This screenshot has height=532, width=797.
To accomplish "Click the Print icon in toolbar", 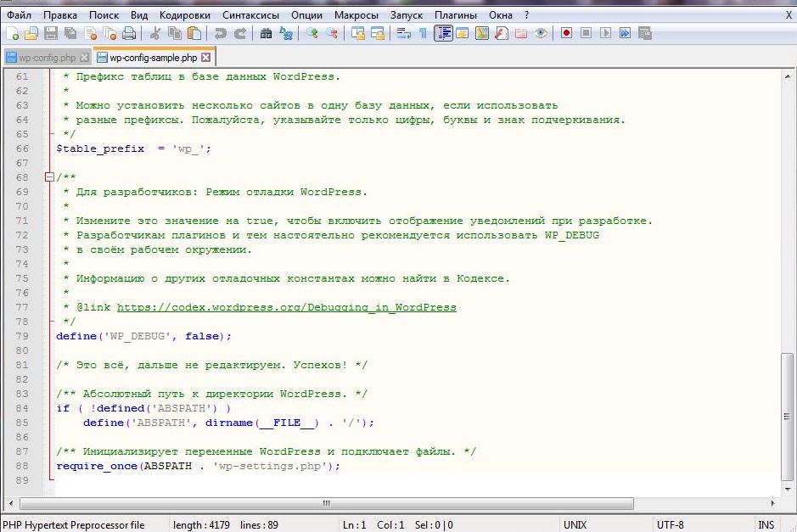I will tap(128, 34).
